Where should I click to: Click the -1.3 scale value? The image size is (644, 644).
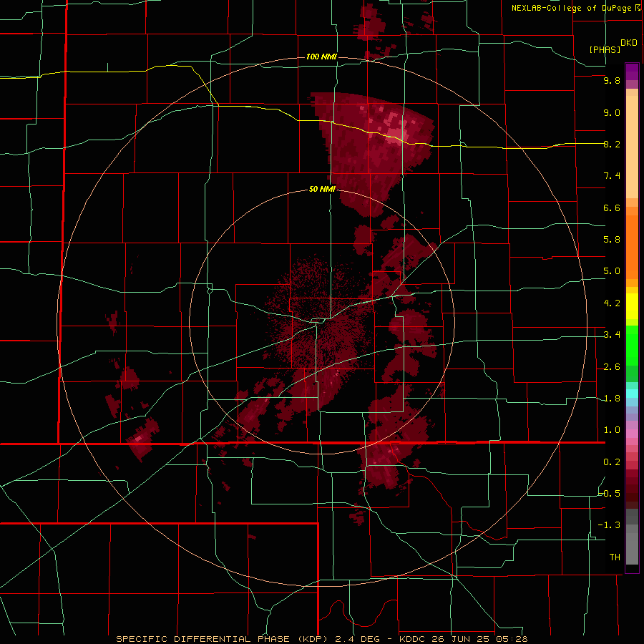609,525
